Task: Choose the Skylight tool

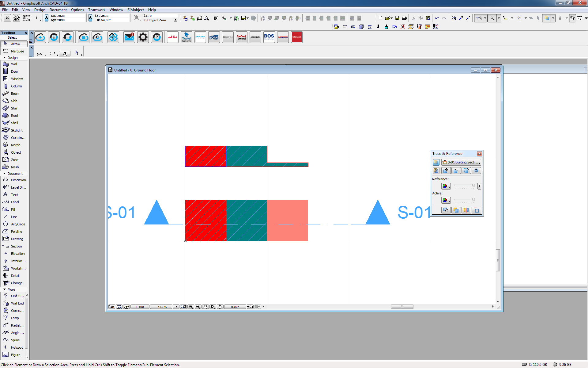Action: (17, 130)
